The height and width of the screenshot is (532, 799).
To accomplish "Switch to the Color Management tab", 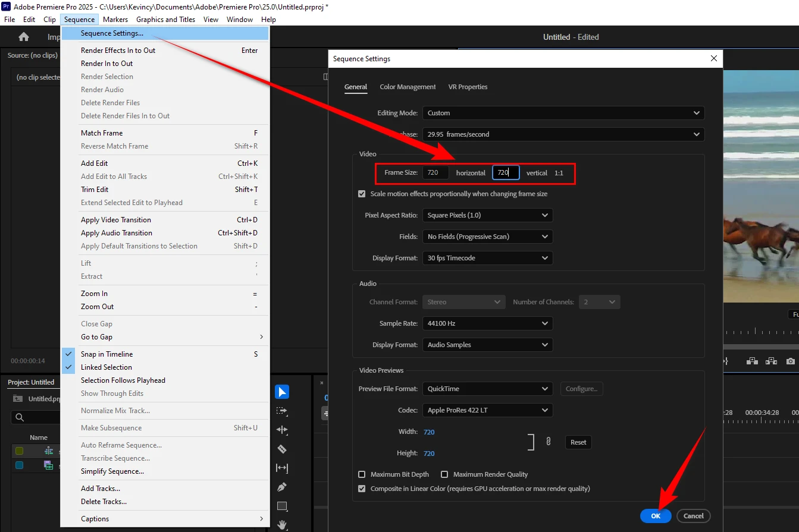I will click(408, 87).
